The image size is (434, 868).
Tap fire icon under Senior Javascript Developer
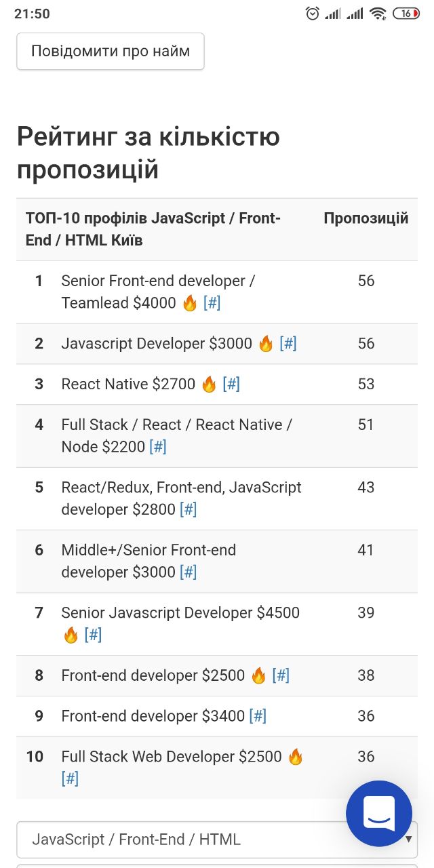[x=71, y=635]
